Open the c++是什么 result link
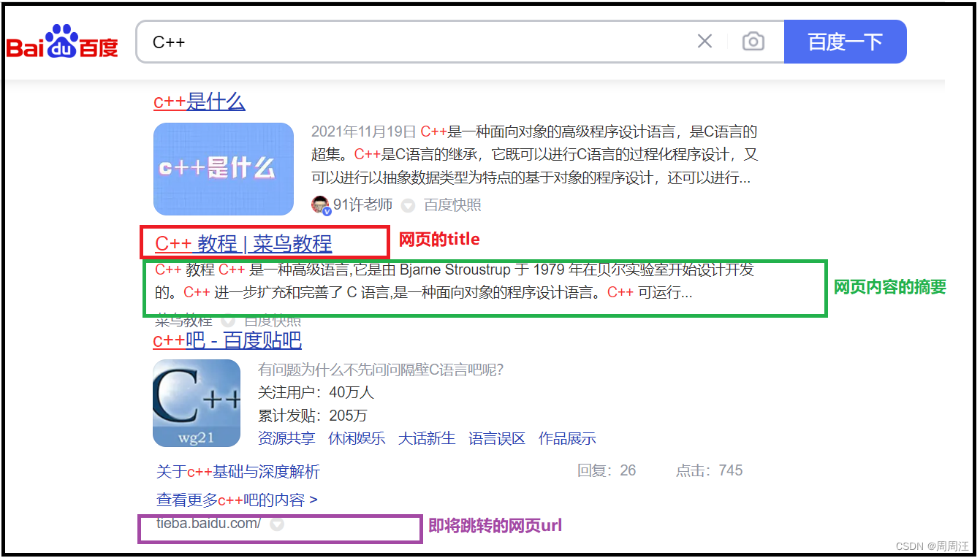Viewport: 980px width, 558px height. [x=200, y=102]
